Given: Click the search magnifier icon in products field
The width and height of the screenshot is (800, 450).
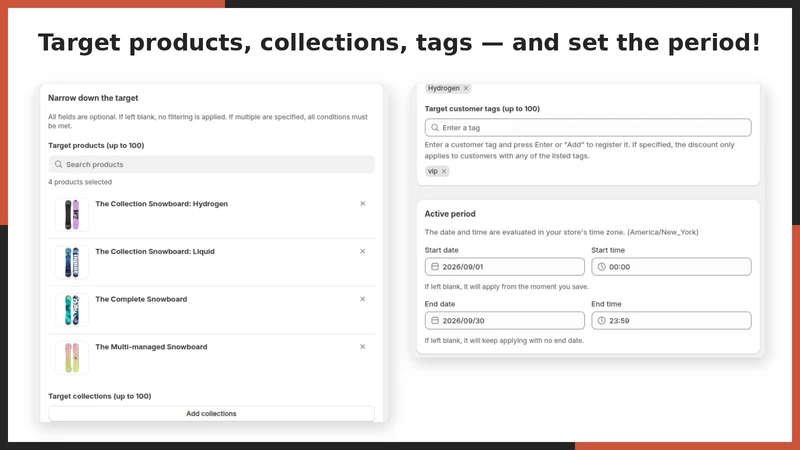Looking at the screenshot, I should pyautogui.click(x=58, y=164).
